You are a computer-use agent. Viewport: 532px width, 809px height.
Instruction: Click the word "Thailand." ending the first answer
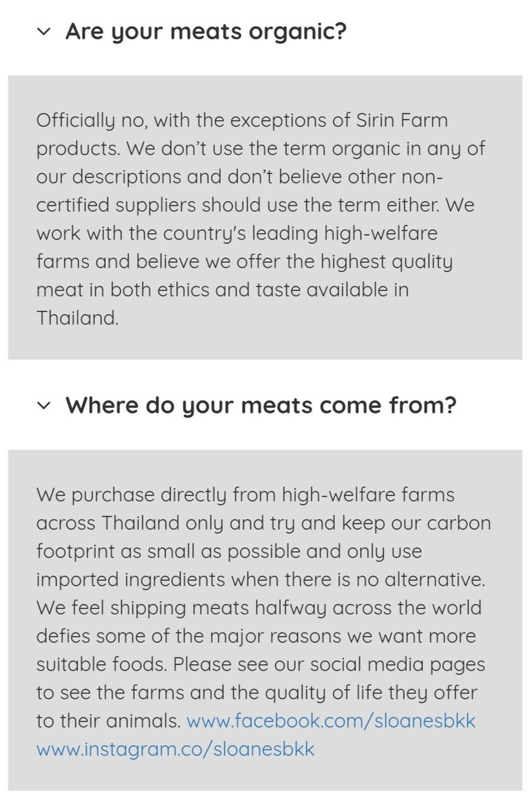77,318
